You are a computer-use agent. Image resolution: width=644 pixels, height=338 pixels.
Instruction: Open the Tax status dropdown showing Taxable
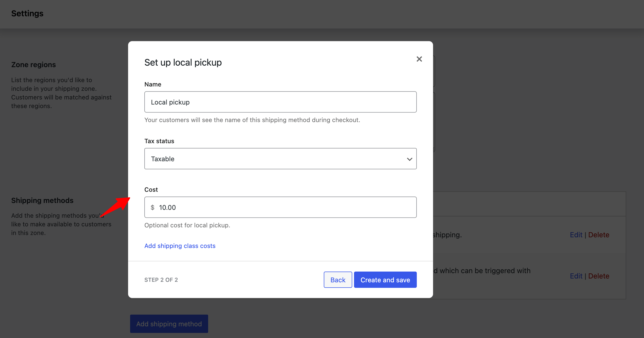(x=280, y=159)
